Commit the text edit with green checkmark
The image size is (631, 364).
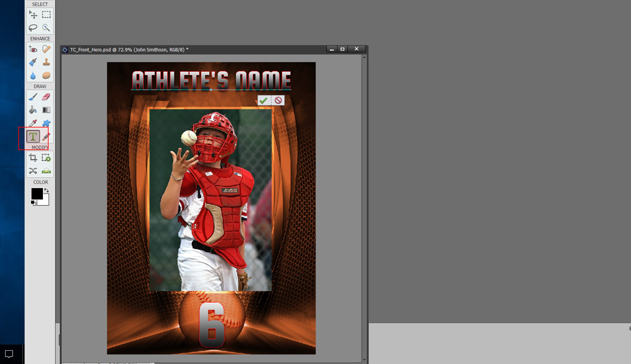coord(264,100)
